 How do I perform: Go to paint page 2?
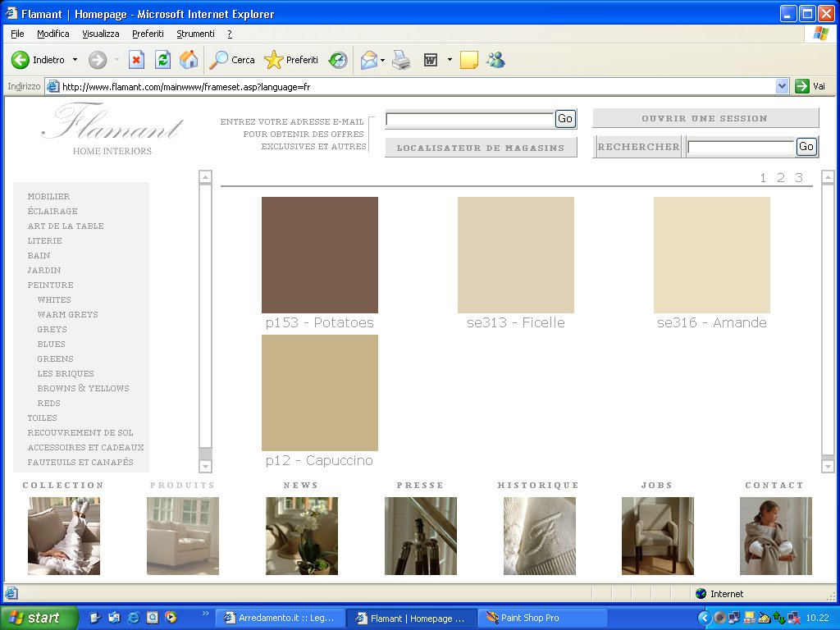pyautogui.click(x=781, y=178)
